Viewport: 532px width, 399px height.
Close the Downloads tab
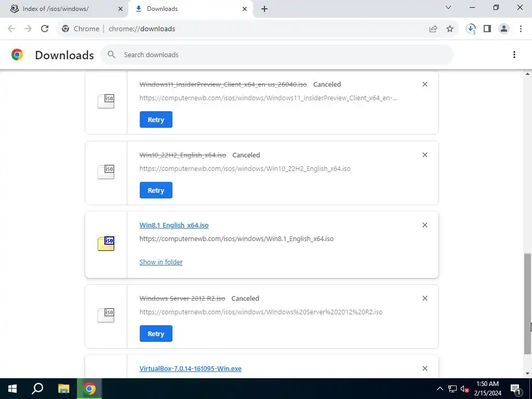point(245,9)
